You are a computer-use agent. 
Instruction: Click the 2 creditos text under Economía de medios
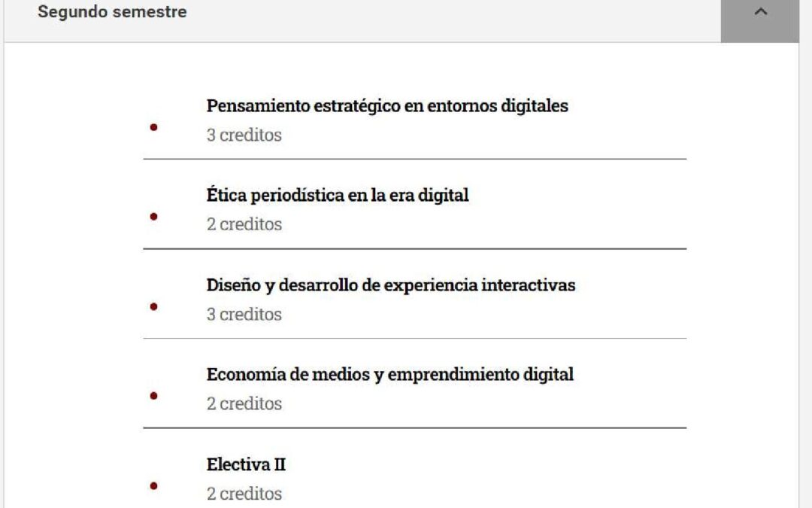pyautogui.click(x=244, y=403)
